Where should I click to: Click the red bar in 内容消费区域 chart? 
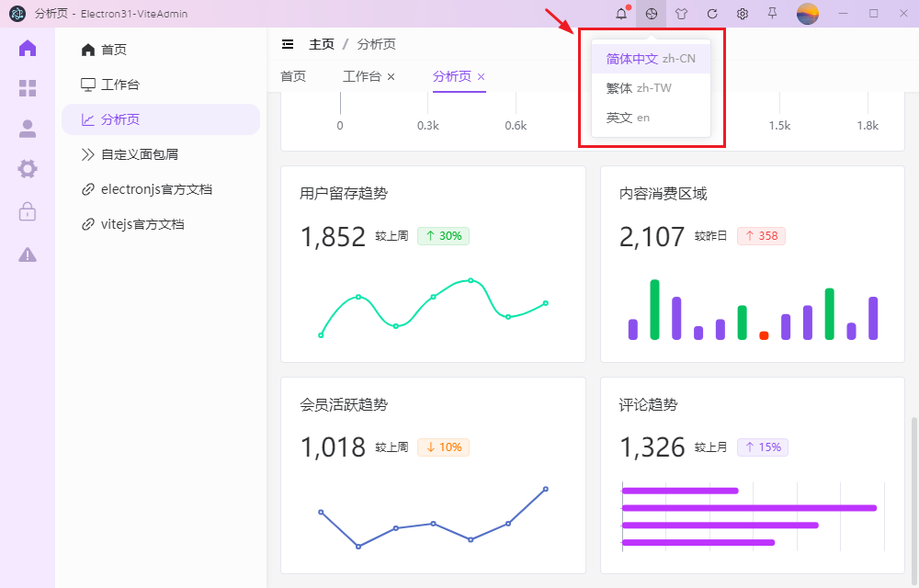[764, 335]
